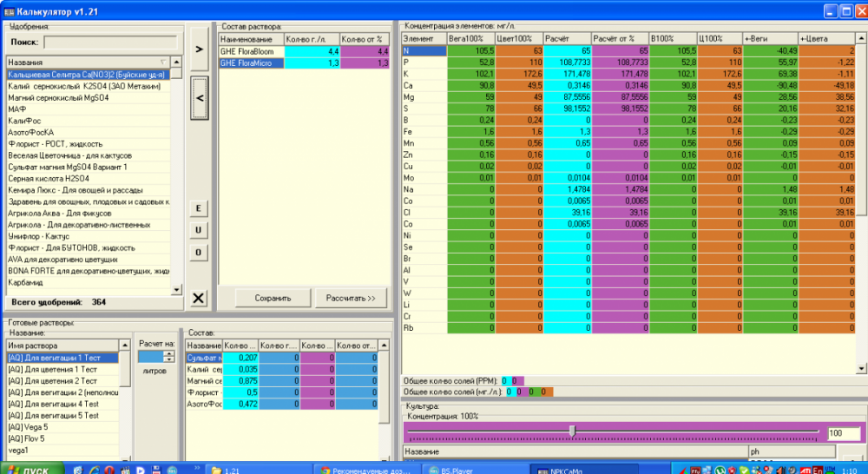Image resolution: width=868 pixels, height=474 pixels.
Task: Select [AQ] Для вегитации 1 Тест
Action: (x=62, y=358)
